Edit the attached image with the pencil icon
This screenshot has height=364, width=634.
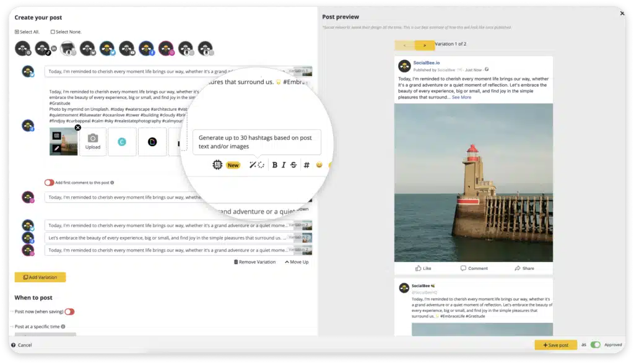(x=56, y=149)
